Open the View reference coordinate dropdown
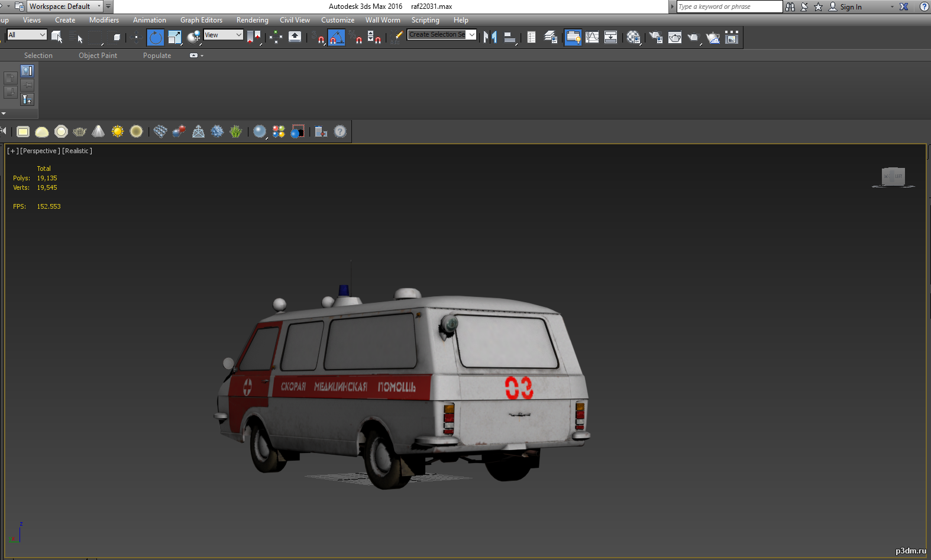931x560 pixels. tap(223, 35)
